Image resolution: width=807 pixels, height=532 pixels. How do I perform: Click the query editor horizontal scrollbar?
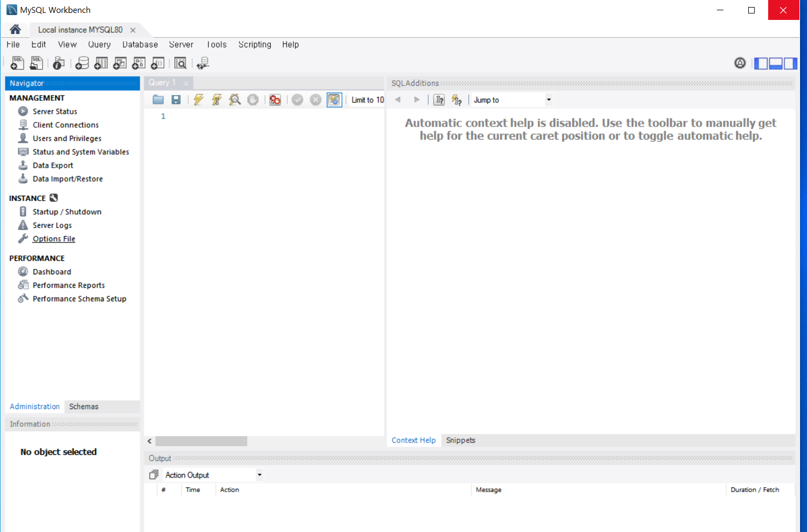coord(201,441)
